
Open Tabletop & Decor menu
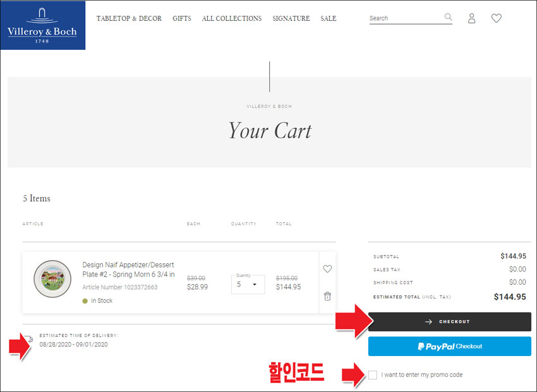coord(129,18)
